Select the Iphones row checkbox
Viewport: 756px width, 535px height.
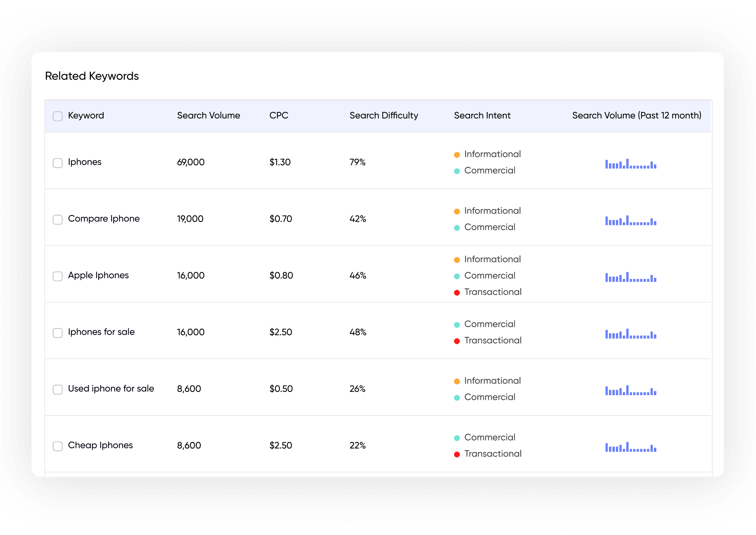[x=58, y=163]
